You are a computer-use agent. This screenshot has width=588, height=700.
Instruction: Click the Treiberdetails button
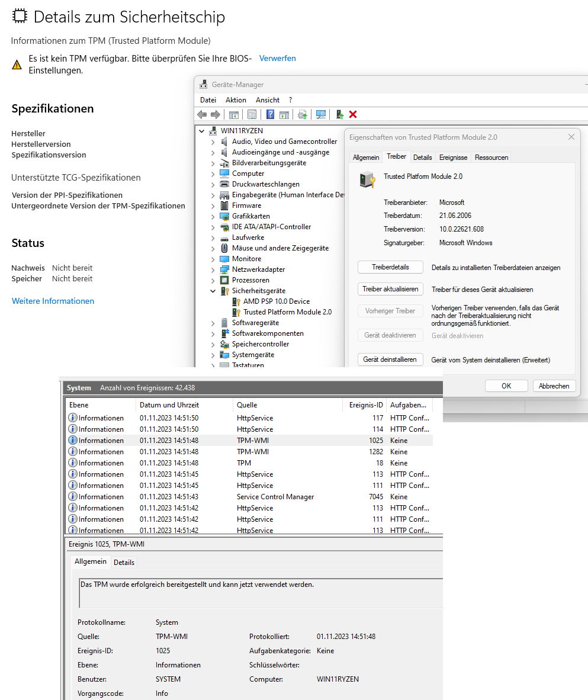click(x=390, y=267)
